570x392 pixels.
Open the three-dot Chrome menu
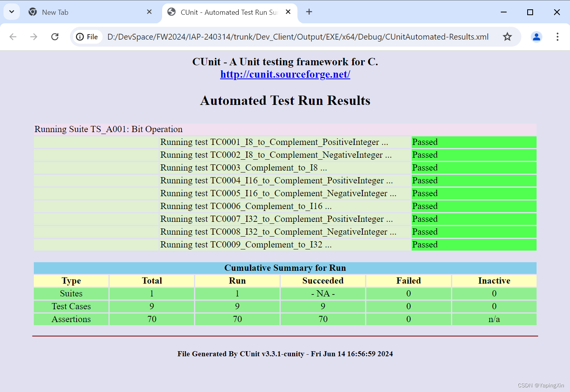click(x=557, y=37)
